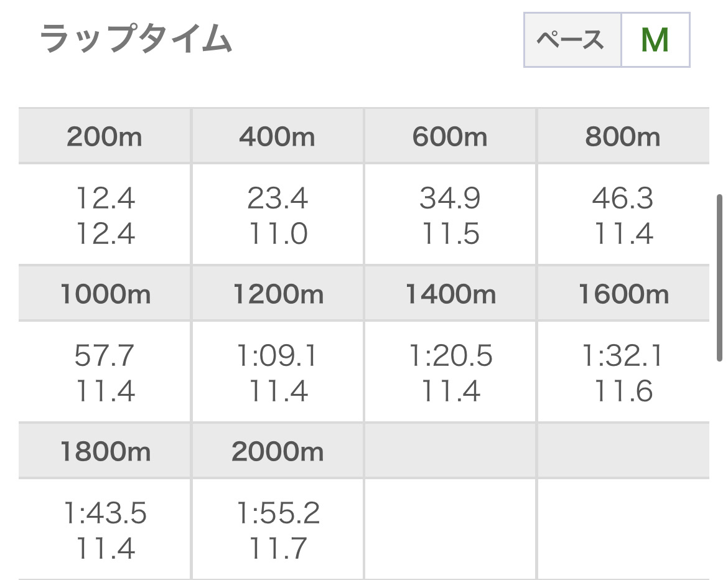This screenshot has width=728, height=580.
Task: Select the 1800m column header
Action: click(105, 451)
